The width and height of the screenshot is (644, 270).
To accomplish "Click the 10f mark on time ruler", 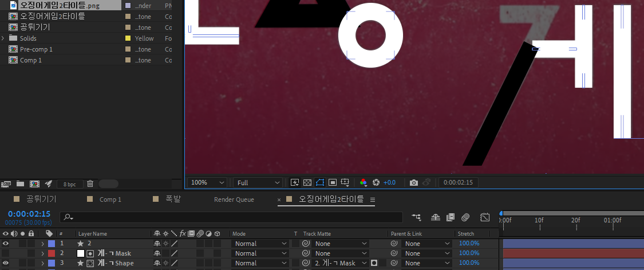I will 539,220.
